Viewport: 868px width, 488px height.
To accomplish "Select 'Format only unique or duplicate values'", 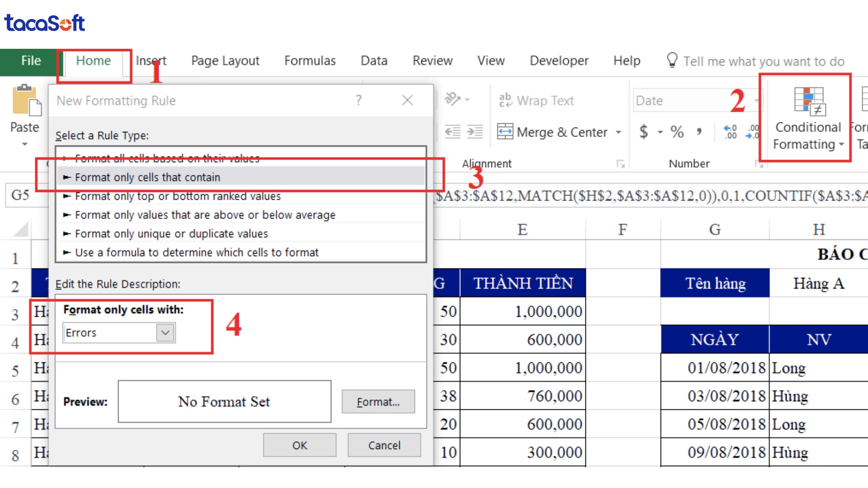I will coord(171,233).
